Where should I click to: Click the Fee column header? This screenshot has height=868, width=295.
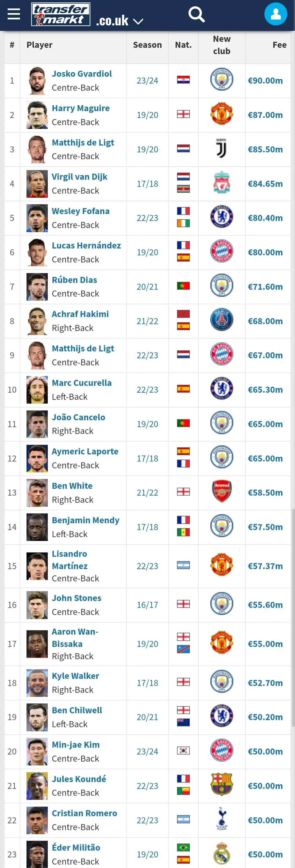[x=279, y=45]
